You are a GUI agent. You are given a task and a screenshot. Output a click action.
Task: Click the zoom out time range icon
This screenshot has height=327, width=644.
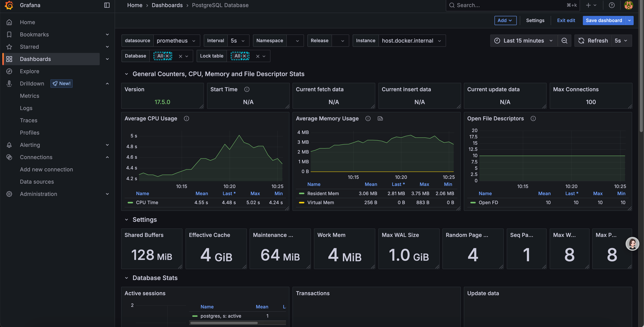(564, 41)
